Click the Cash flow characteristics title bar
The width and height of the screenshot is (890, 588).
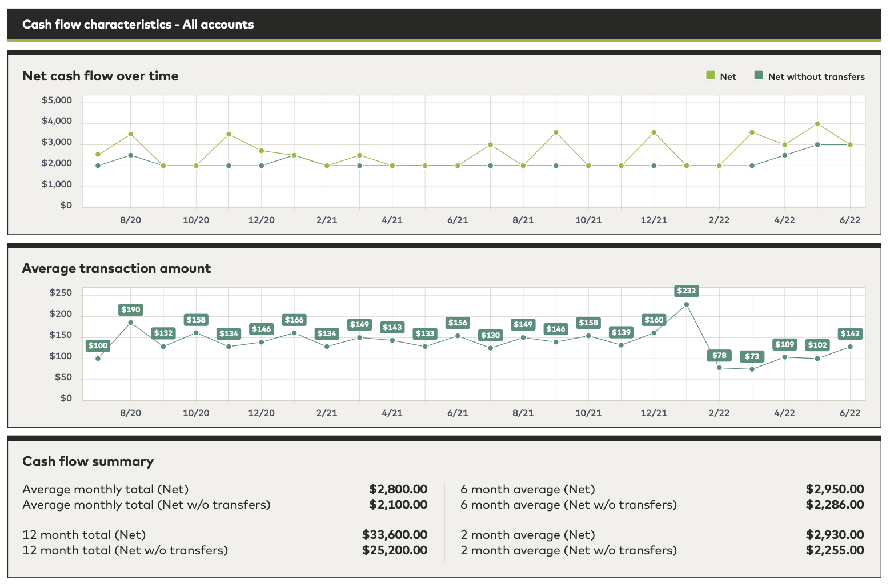pyautogui.click(x=138, y=25)
